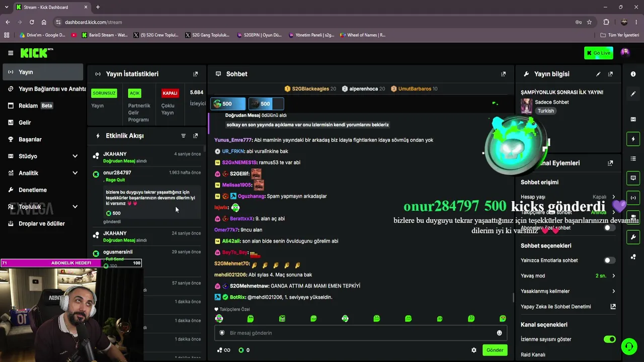Click username Oguzhanxg in chat
Image resolution: width=644 pixels, height=362 pixels.
point(251,196)
